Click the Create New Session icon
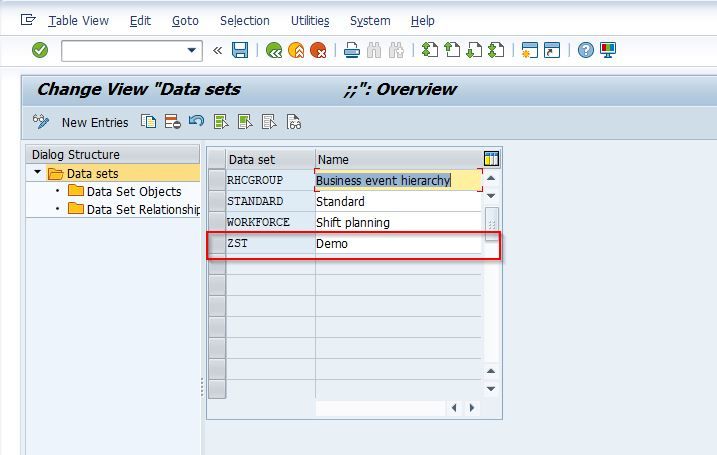717x455 pixels. (x=530, y=50)
